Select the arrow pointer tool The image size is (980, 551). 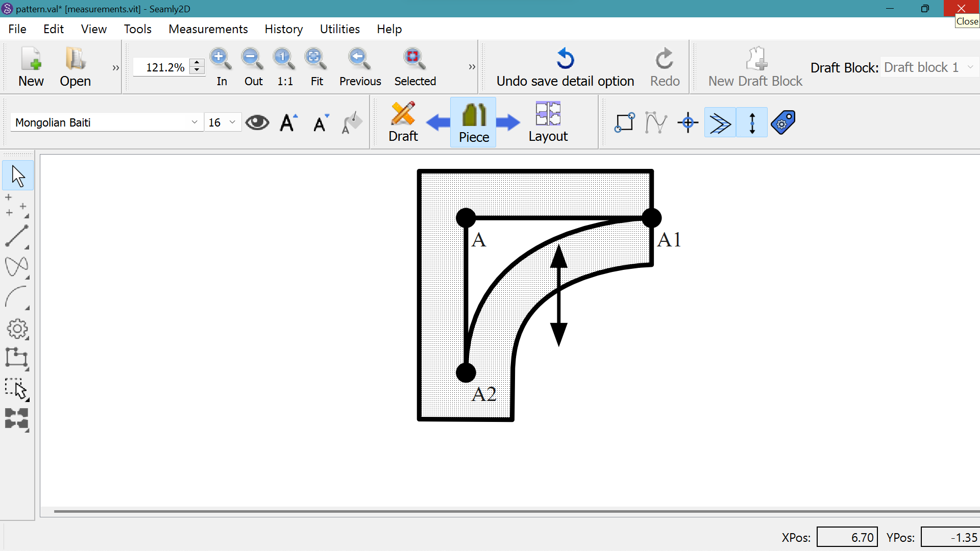pos(18,176)
